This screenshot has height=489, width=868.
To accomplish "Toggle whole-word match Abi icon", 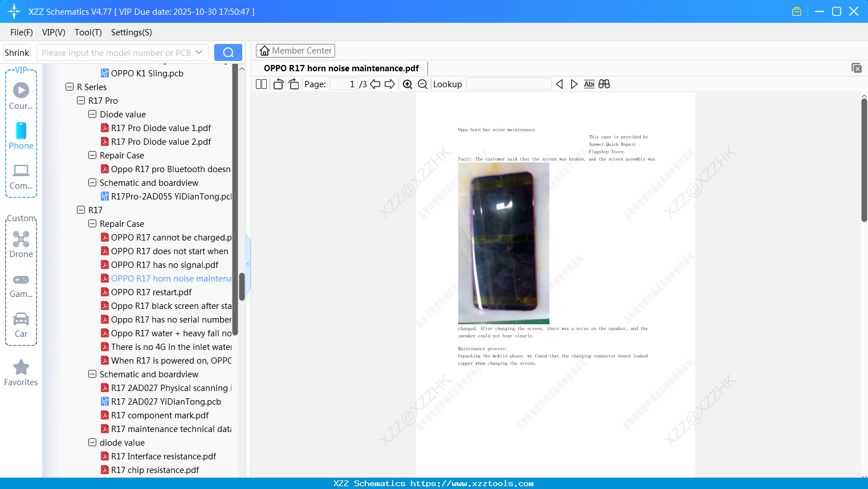I will 589,84.
